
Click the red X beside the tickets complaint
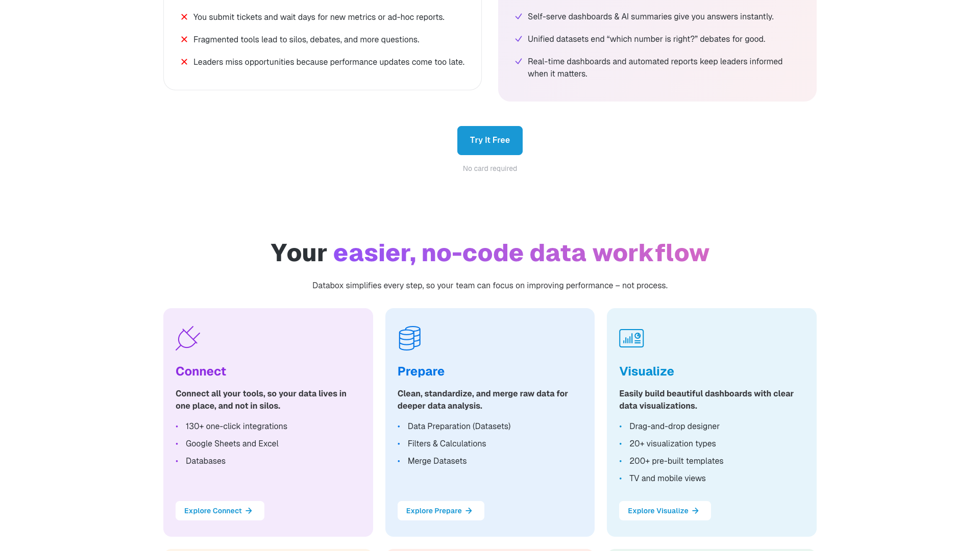coord(184,17)
